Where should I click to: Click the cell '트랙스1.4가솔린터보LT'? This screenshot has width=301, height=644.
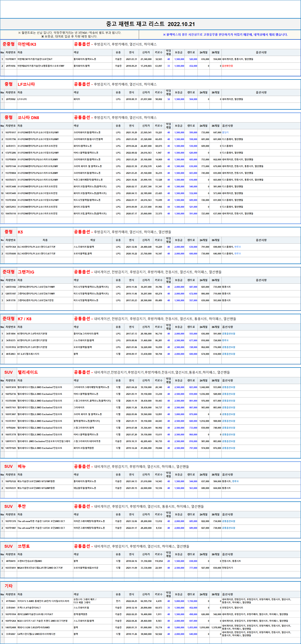pos(29,608)
